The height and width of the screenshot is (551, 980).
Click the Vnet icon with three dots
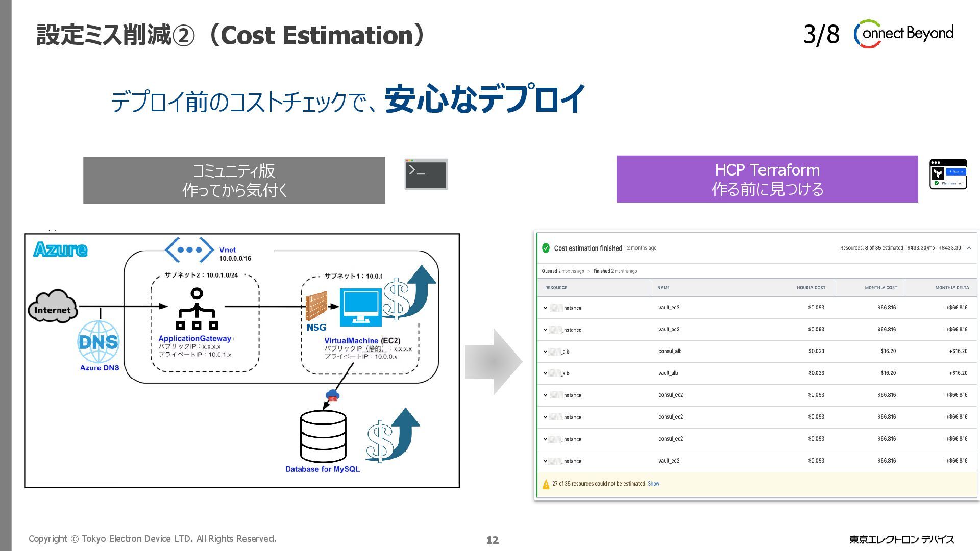[x=189, y=250]
